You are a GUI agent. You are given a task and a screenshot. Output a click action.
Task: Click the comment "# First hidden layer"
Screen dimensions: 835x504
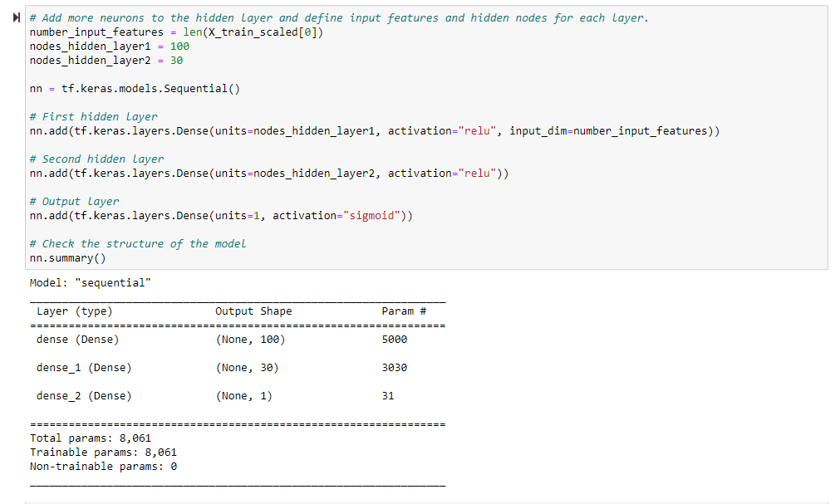94,116
